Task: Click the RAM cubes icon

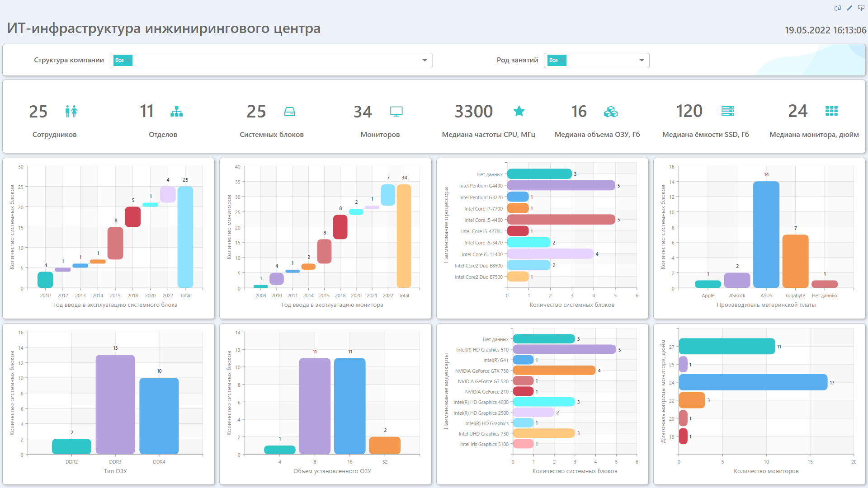Action: [610, 111]
